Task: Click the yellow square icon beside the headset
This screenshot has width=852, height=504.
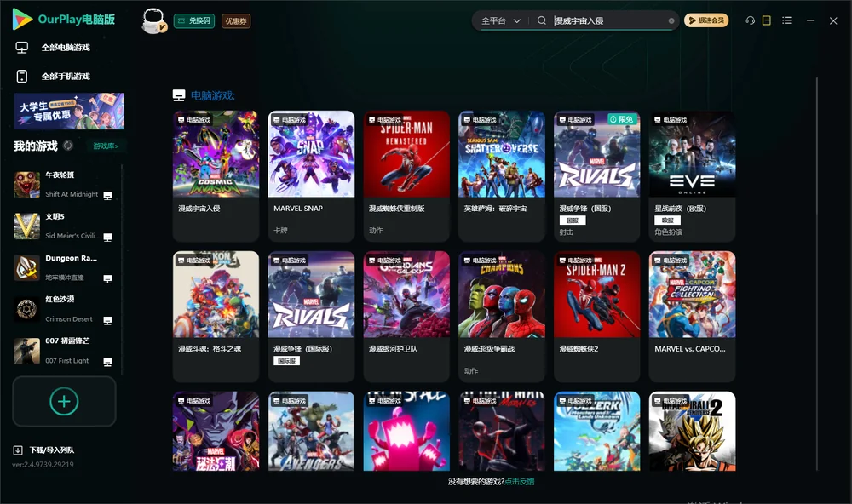Action: point(767,20)
